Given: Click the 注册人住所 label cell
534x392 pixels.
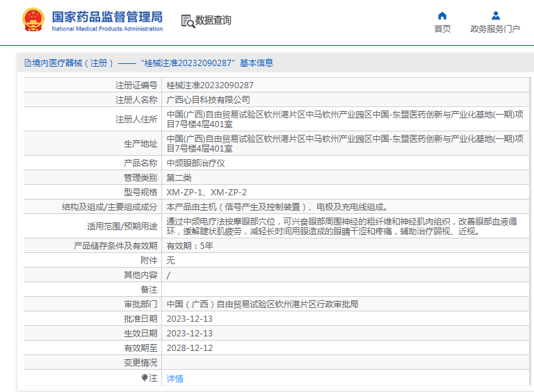Looking at the screenshot, I should click(x=136, y=120).
